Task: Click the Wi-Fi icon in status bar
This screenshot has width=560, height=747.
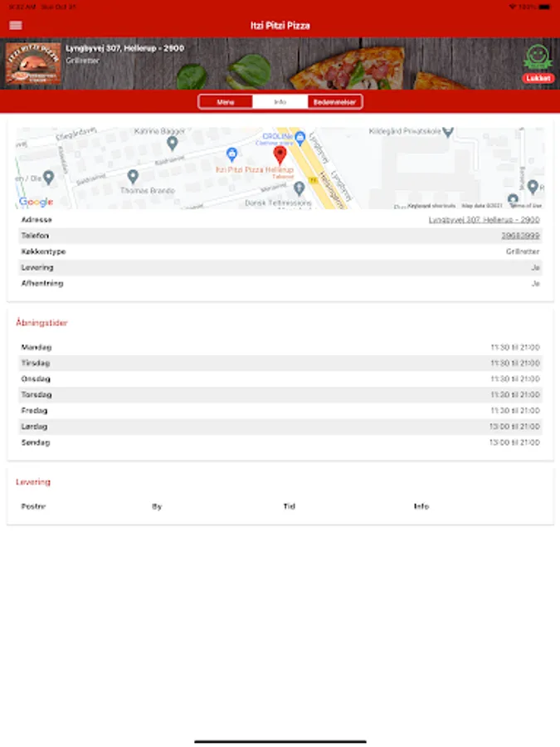Action: (x=513, y=7)
